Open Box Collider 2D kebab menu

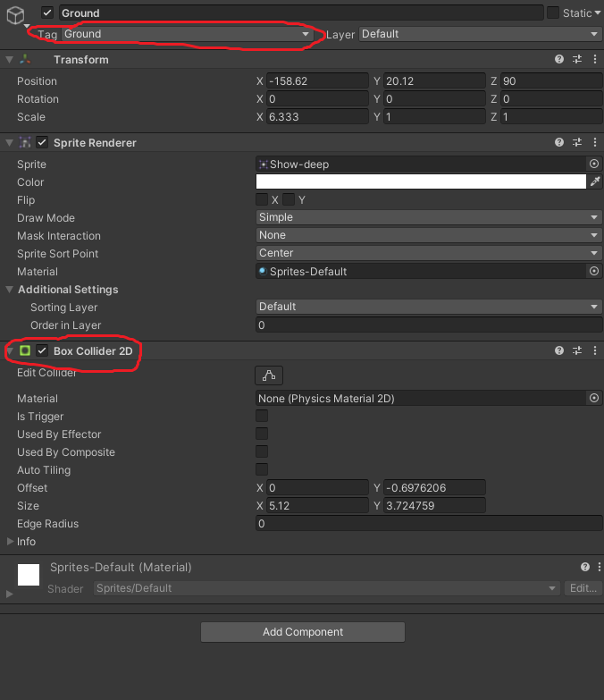click(x=595, y=350)
